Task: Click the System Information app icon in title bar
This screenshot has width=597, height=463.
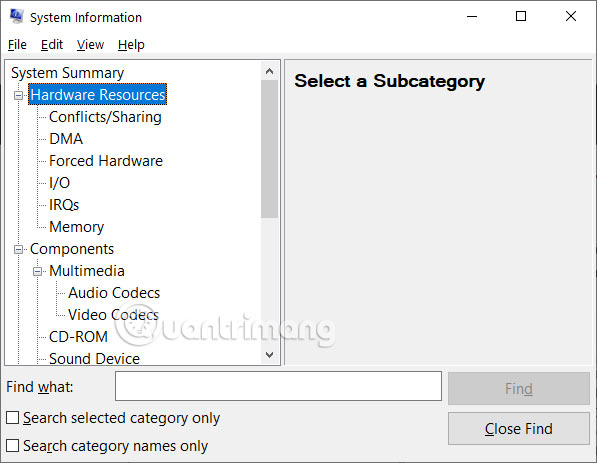Action: click(x=16, y=16)
